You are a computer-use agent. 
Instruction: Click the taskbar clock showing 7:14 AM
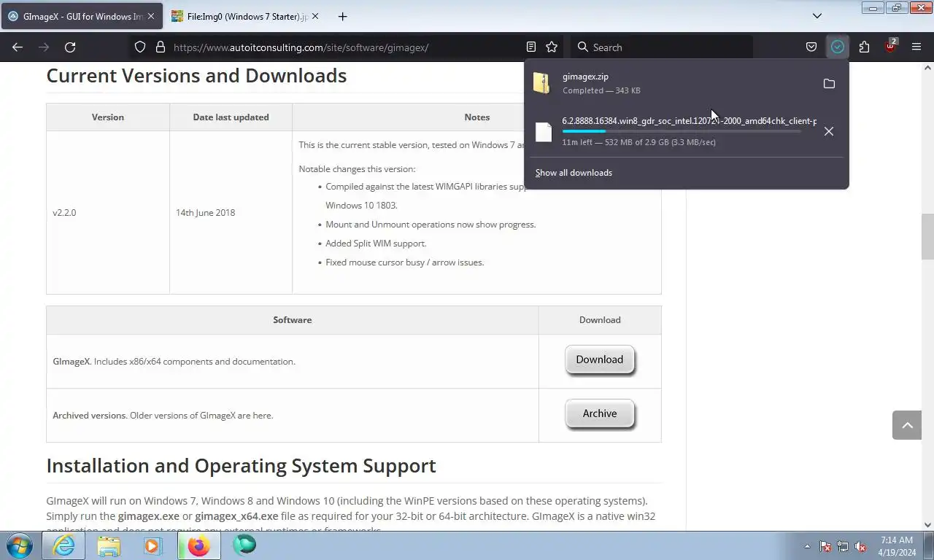[x=897, y=546]
